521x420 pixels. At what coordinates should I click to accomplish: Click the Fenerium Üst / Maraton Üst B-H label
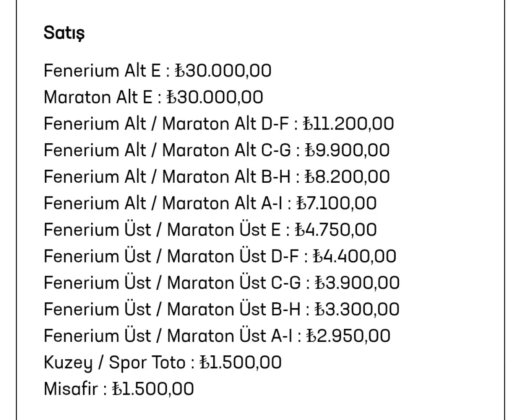click(172, 309)
